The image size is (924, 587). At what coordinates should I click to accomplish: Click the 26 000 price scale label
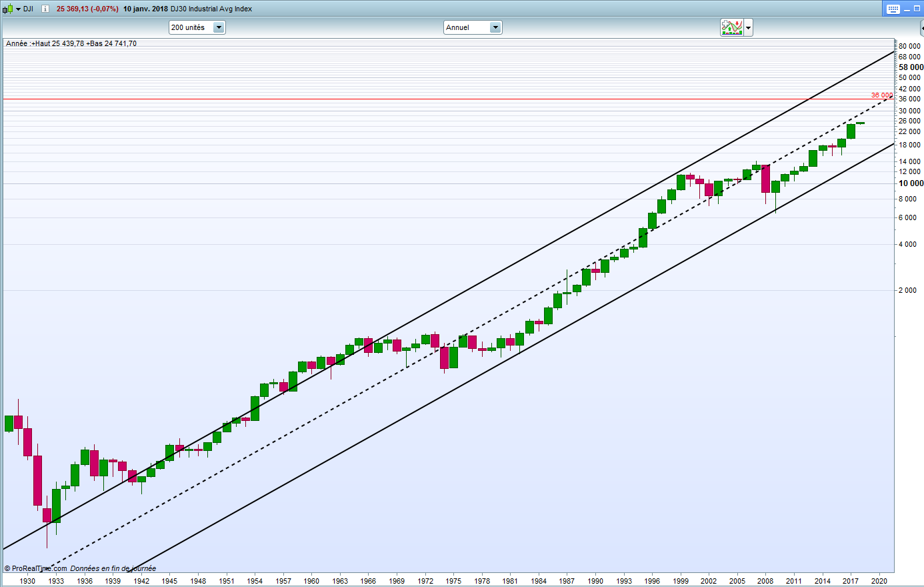[x=909, y=121]
